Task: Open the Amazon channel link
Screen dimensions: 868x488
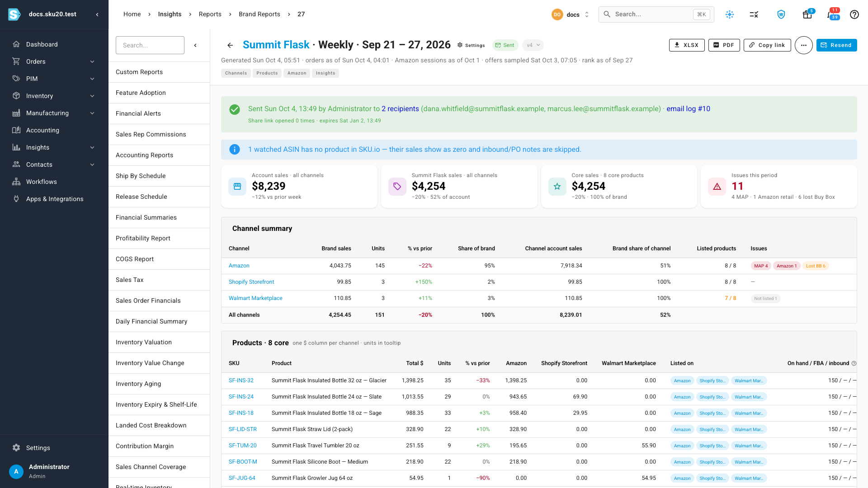Action: 239,266
